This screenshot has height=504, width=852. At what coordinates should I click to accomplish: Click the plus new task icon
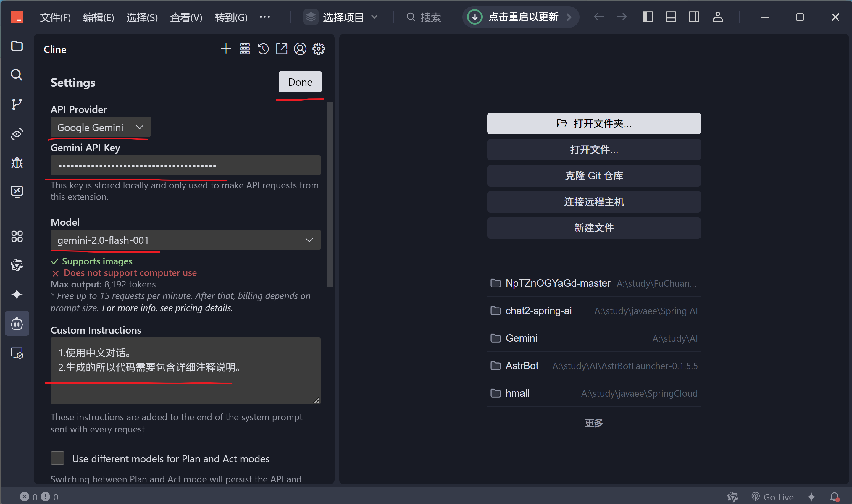(x=226, y=49)
